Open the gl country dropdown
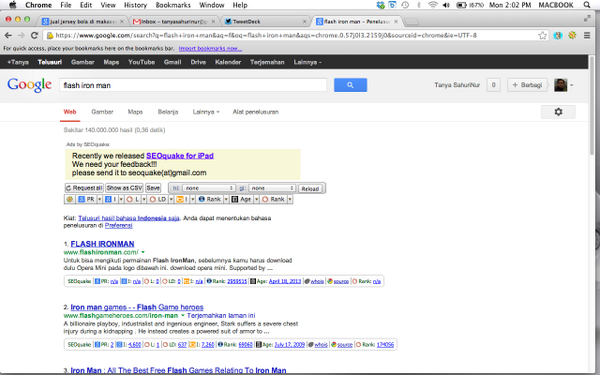Viewport: 600px width, 375px height. click(272, 188)
